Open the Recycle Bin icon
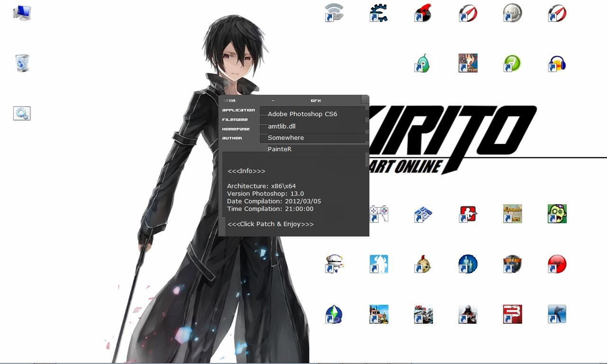The image size is (607, 364). [x=22, y=63]
